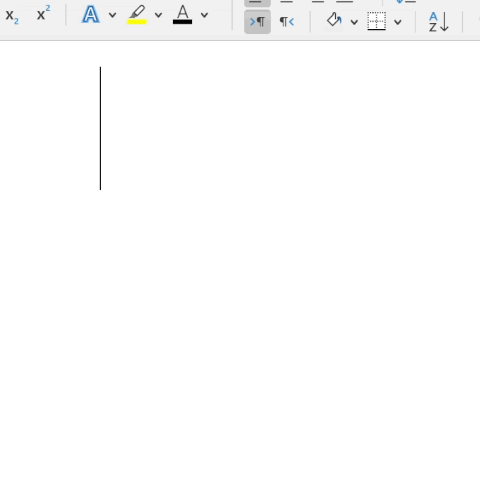Apply subscript formatting
Image resolution: width=480 pixels, height=480 pixels.
pyautogui.click(x=12, y=16)
